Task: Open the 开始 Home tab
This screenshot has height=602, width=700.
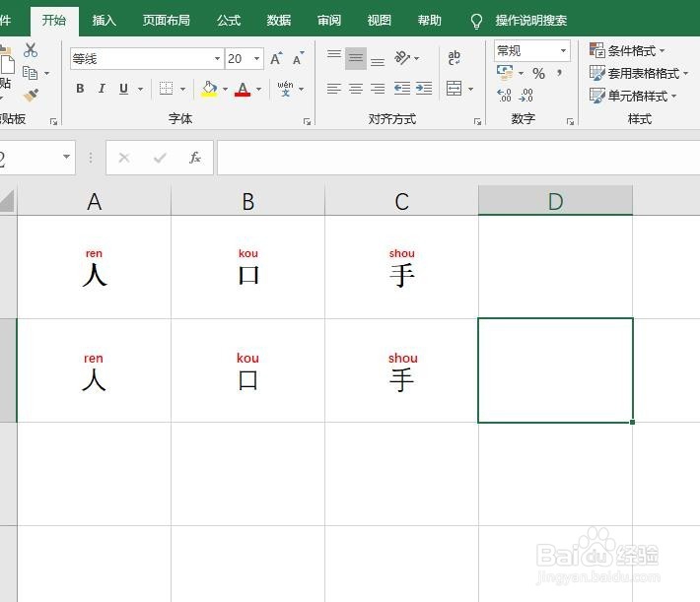Action: [54, 21]
